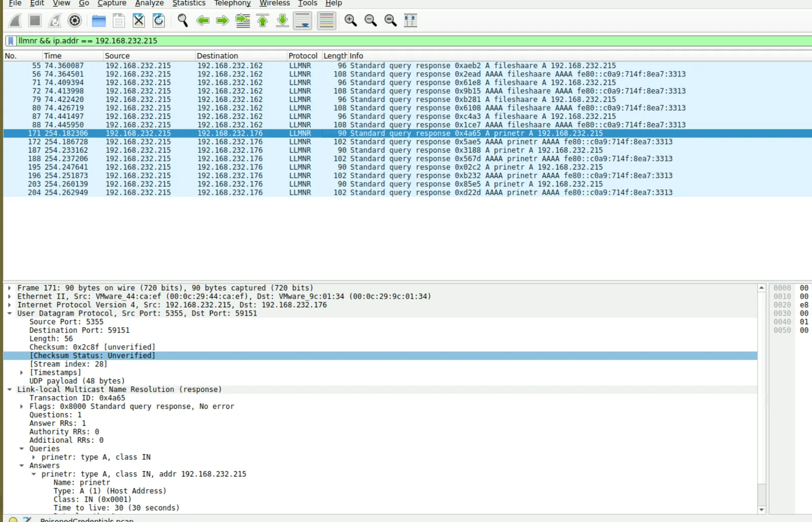The image size is (812, 522).
Task: Jump to the first packet
Action: click(263, 21)
